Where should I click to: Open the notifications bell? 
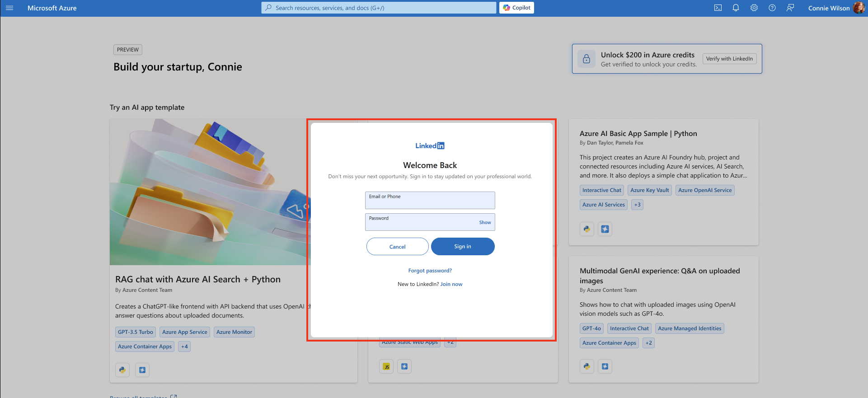736,8
